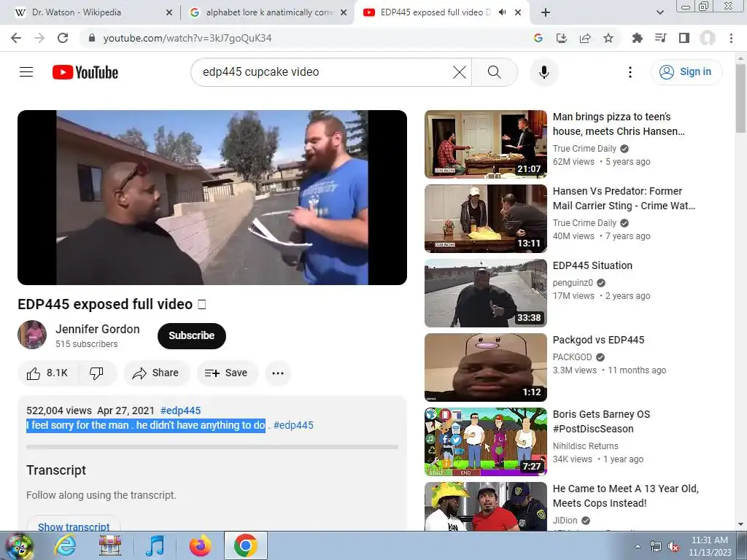Open penguinz0 channel name

point(573,283)
